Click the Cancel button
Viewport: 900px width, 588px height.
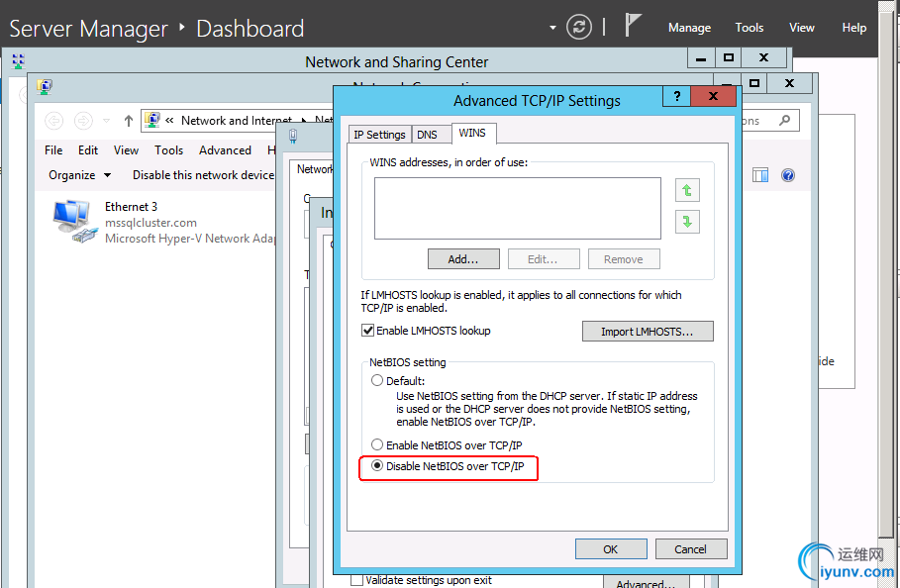point(690,549)
